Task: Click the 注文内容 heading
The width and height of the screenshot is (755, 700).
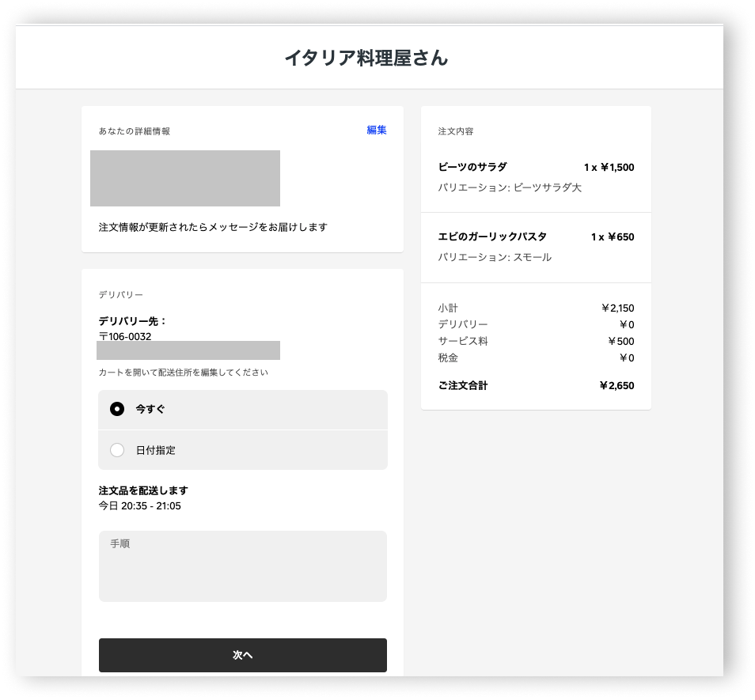Action: pyautogui.click(x=456, y=131)
